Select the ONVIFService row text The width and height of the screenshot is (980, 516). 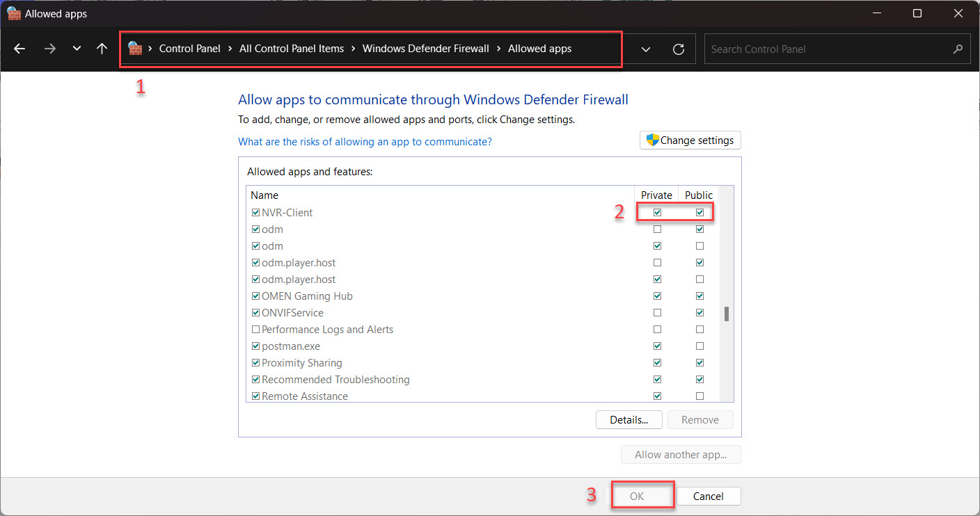tap(292, 313)
